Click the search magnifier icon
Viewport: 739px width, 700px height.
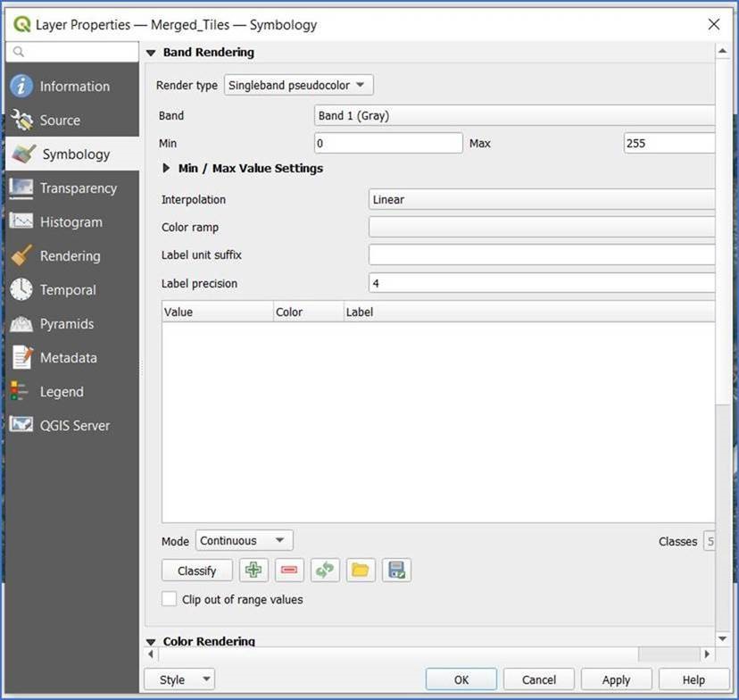pos(19,52)
